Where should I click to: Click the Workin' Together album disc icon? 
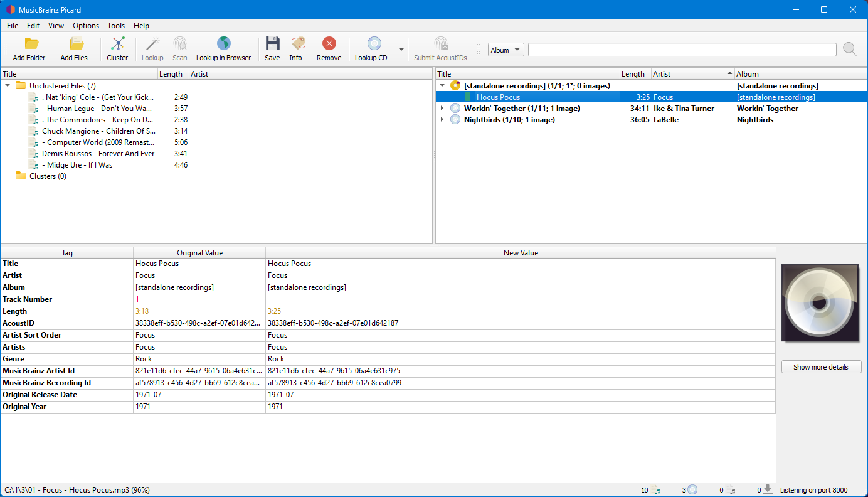click(x=456, y=108)
